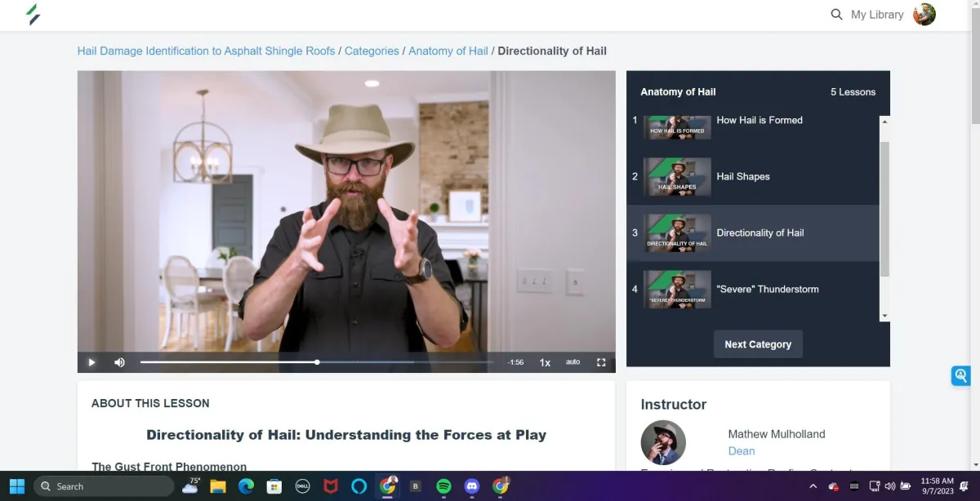Open Spotify from the taskbar

pyautogui.click(x=443, y=486)
